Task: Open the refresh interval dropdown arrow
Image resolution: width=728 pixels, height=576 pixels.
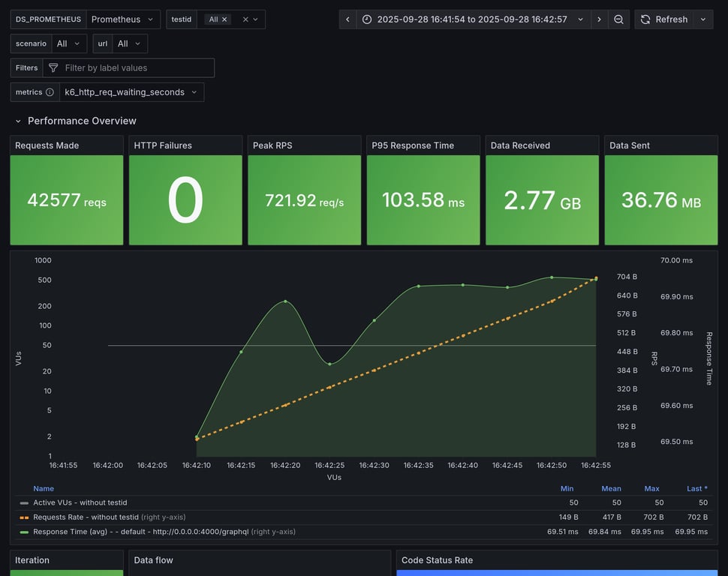Action: 703,19
